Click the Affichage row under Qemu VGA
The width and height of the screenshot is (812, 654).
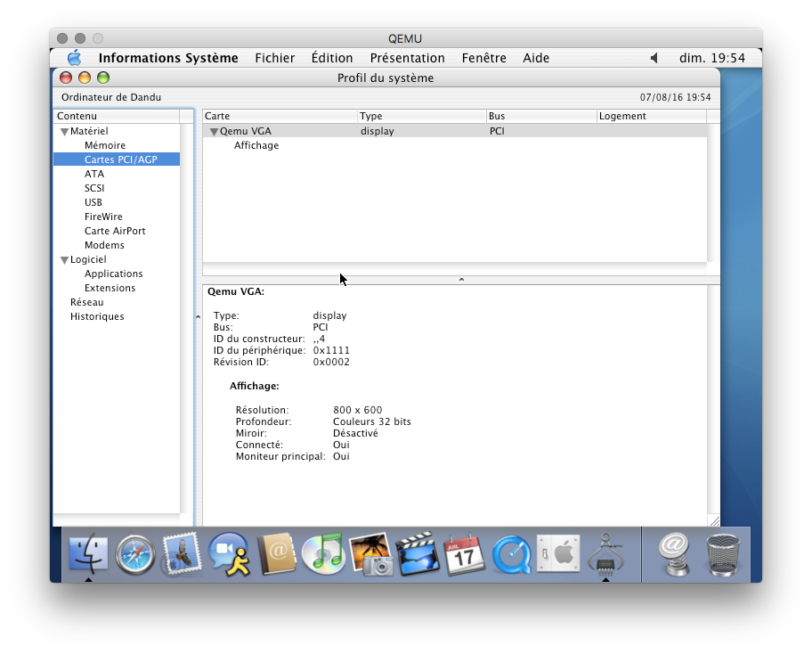(256, 145)
